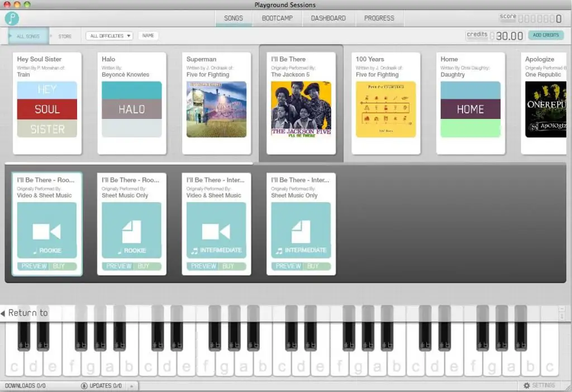Select the Superman album art
The height and width of the screenshot is (392, 572).
pos(216,109)
